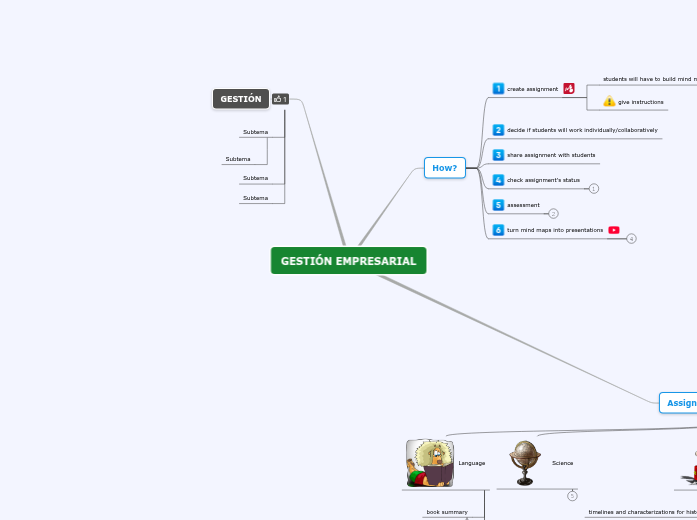This screenshot has width=697, height=520.
Task: Select students will have to build mind subtopic
Action: 650,79
